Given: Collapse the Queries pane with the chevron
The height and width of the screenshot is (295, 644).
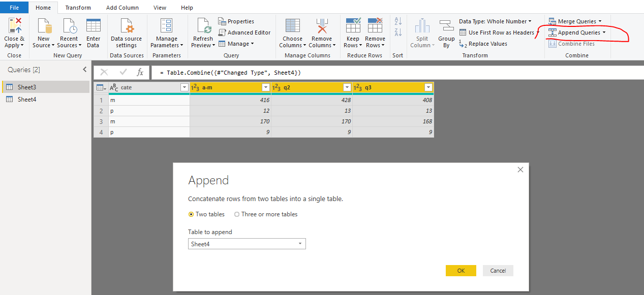Looking at the screenshot, I should pyautogui.click(x=85, y=70).
